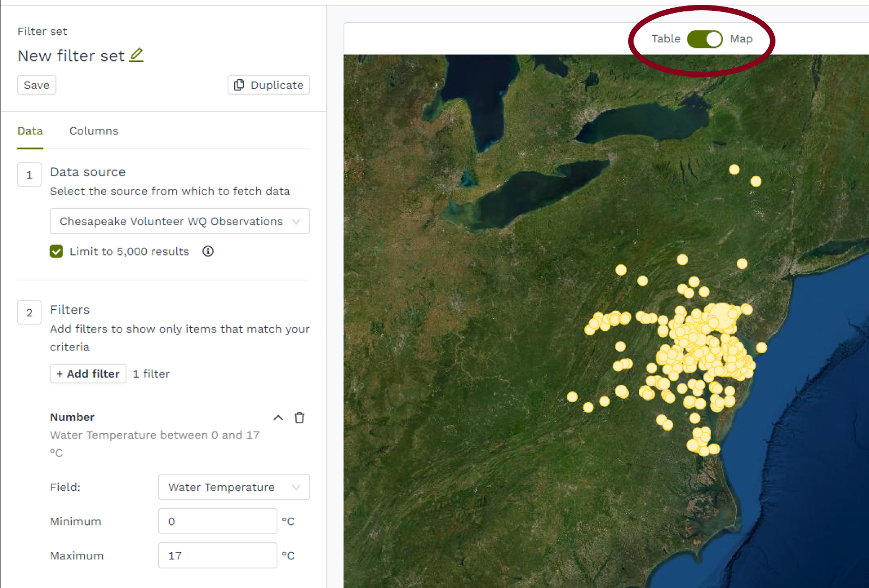Click the Map label next to the switch
The image size is (869, 588).
tap(741, 39)
